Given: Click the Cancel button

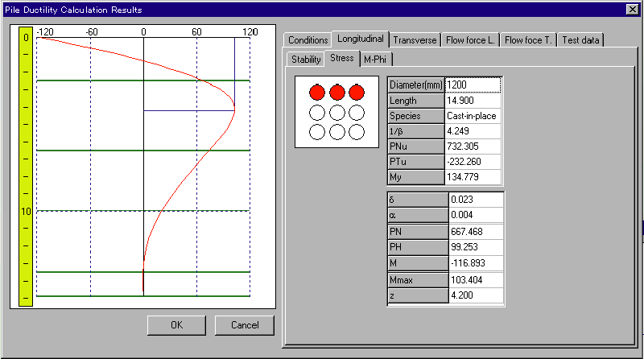Looking at the screenshot, I should [244, 325].
